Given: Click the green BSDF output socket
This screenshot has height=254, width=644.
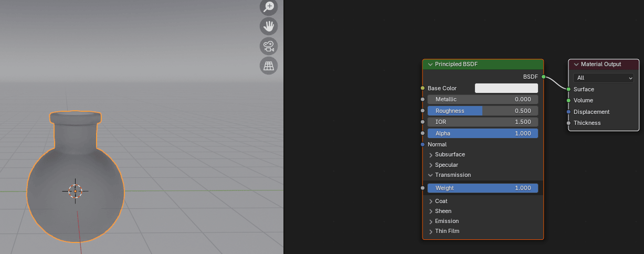Looking at the screenshot, I should [544, 77].
